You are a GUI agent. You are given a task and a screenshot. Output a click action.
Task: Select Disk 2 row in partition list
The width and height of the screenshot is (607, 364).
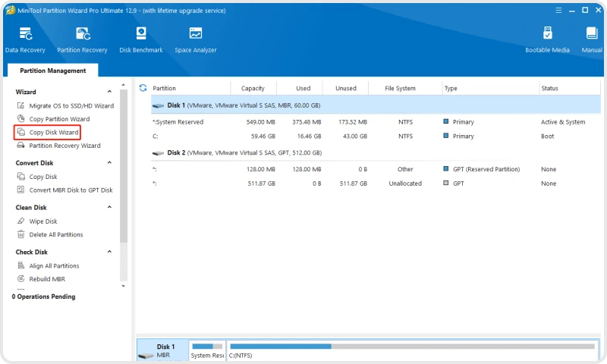point(376,152)
